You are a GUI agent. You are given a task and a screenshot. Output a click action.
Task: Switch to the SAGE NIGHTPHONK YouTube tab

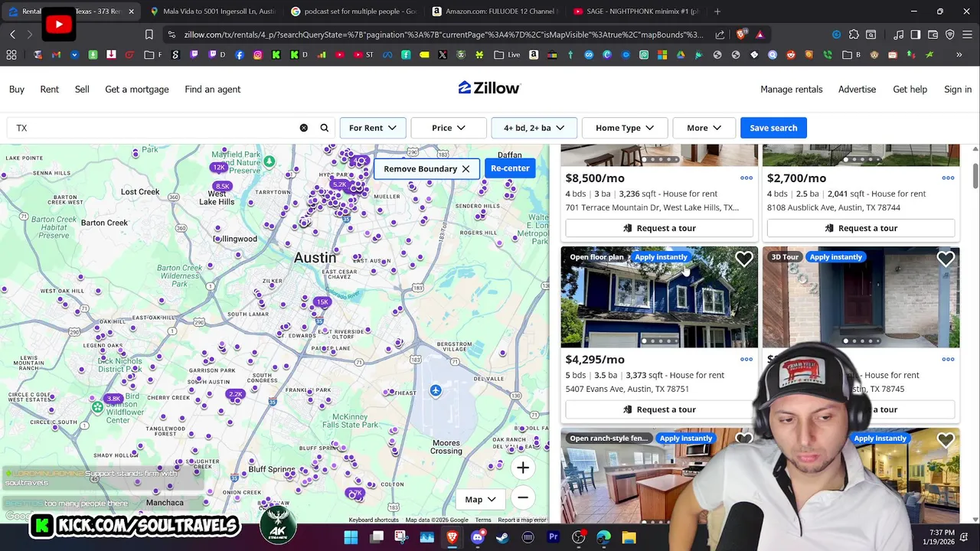[635, 11]
